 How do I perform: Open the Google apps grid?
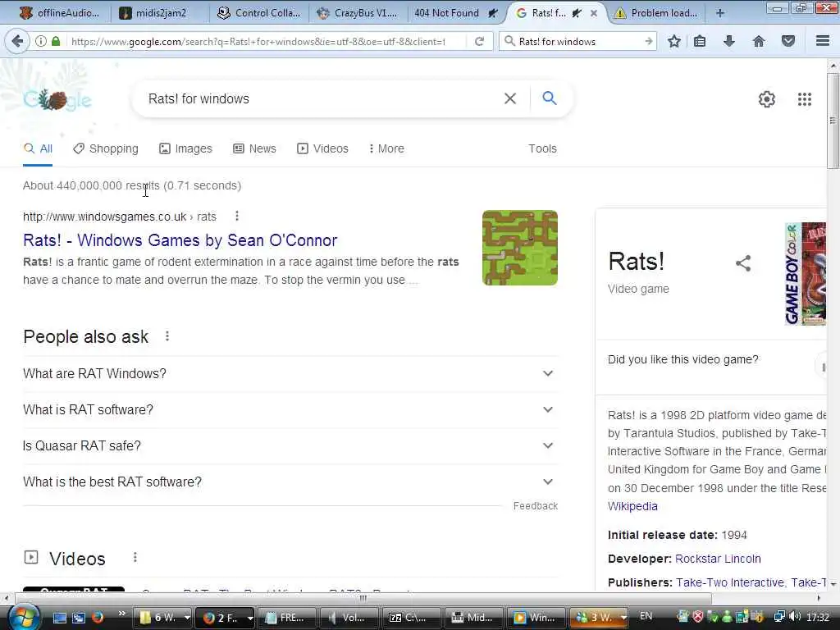coord(805,99)
